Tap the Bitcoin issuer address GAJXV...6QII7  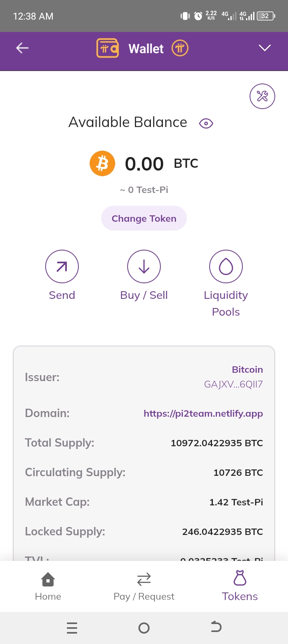tap(233, 384)
